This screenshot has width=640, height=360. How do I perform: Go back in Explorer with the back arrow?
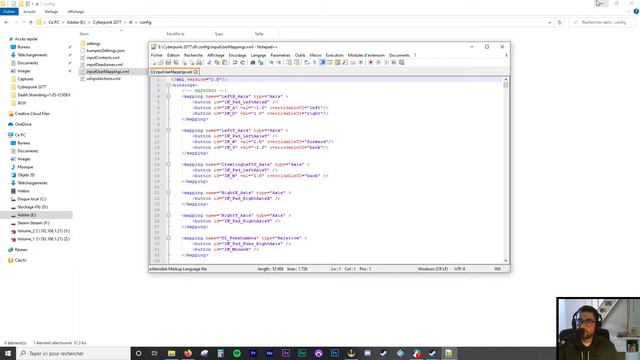pyautogui.click(x=6, y=22)
